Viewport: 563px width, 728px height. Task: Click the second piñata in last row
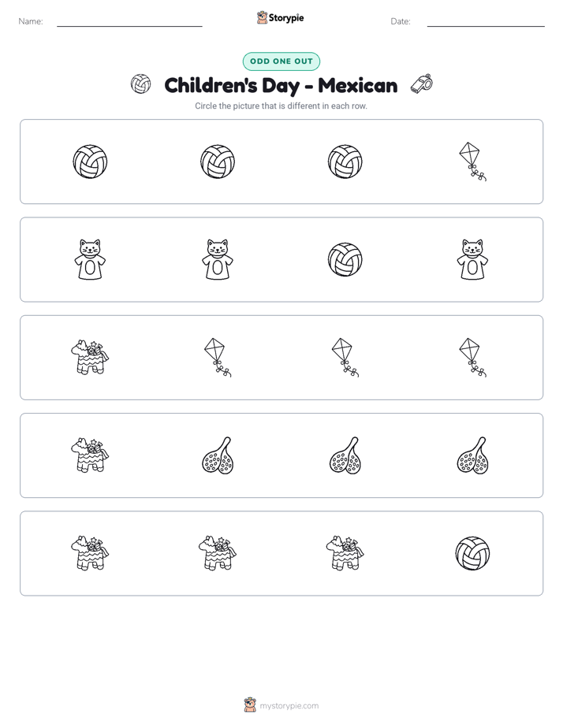[x=218, y=553]
